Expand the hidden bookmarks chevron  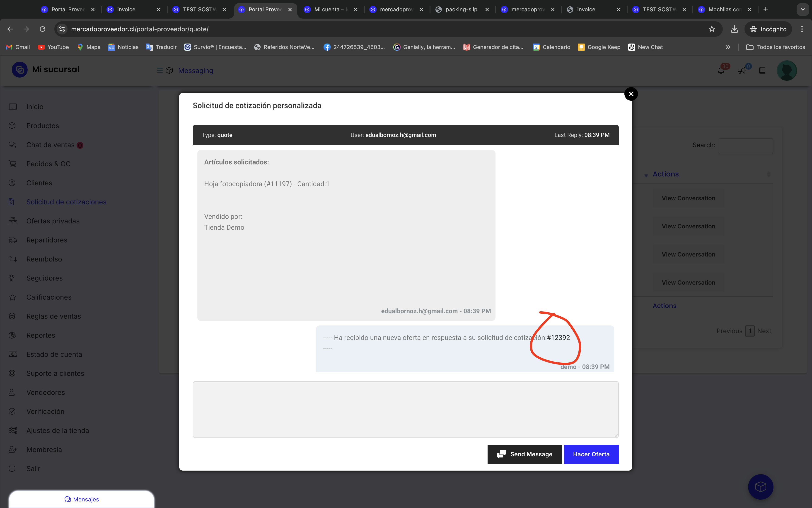(x=728, y=47)
